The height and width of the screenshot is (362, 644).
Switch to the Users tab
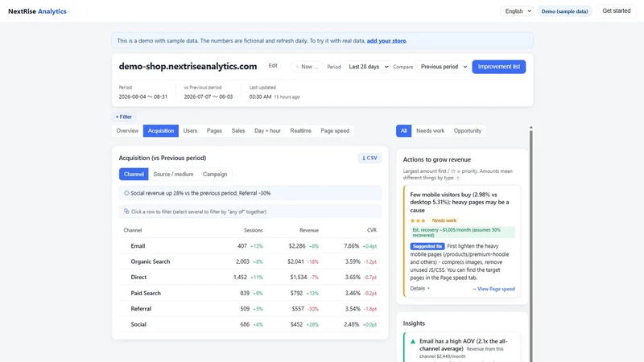pos(190,130)
